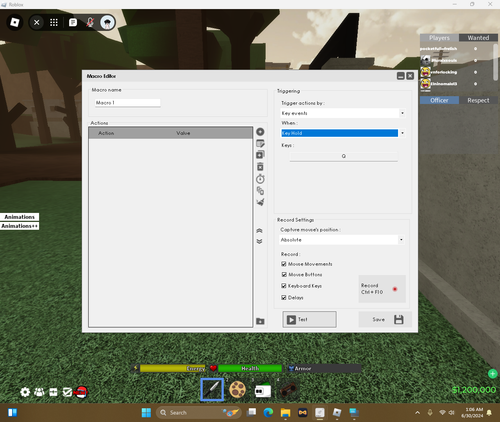The width and height of the screenshot is (500, 422).
Task: Click the Animations++ button
Action: coord(19,226)
